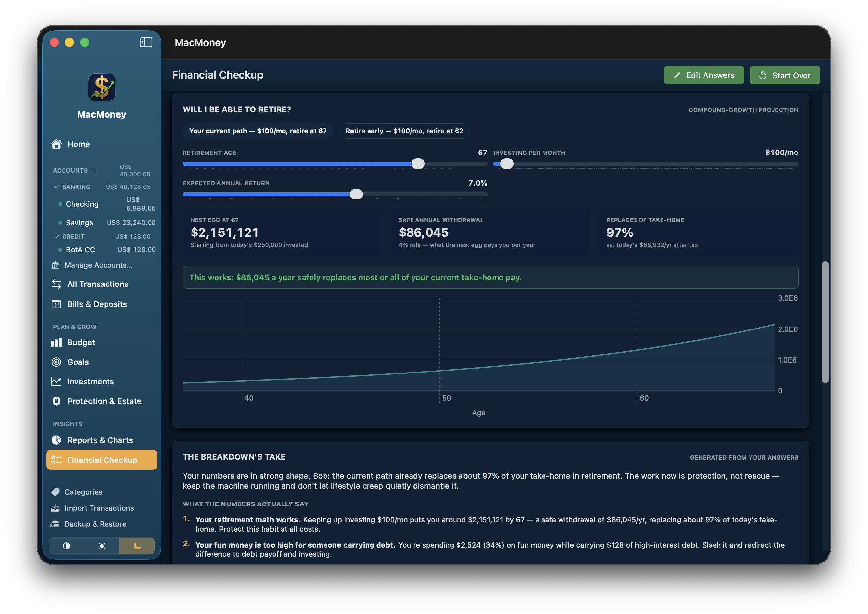Click the Replaces of Take-Home card
This screenshot has height=614, width=868.
698,233
